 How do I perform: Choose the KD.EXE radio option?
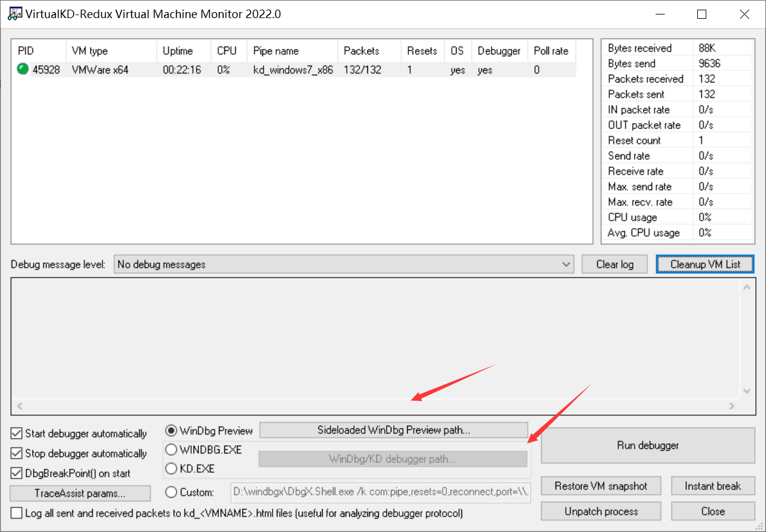171,468
